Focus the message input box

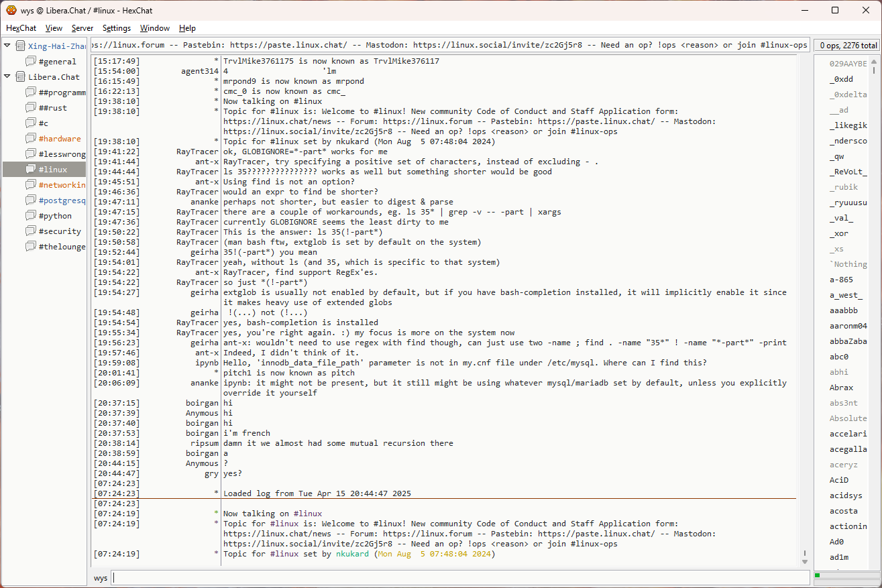pos(460,578)
